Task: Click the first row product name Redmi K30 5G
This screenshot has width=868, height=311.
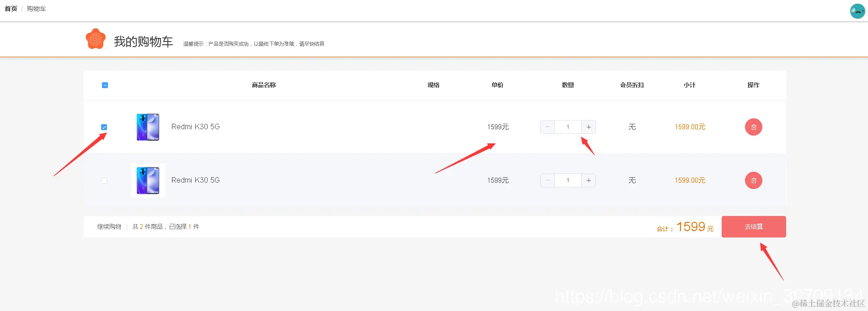Action: point(195,127)
